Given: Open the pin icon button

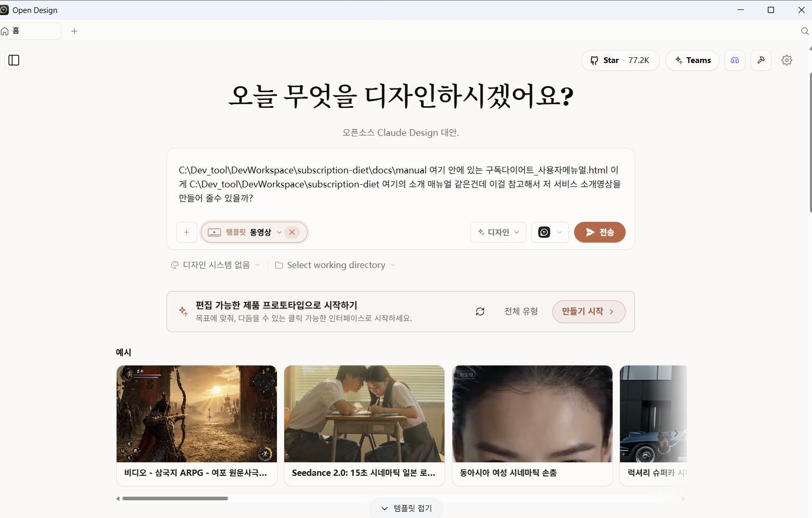Looking at the screenshot, I should (x=761, y=60).
